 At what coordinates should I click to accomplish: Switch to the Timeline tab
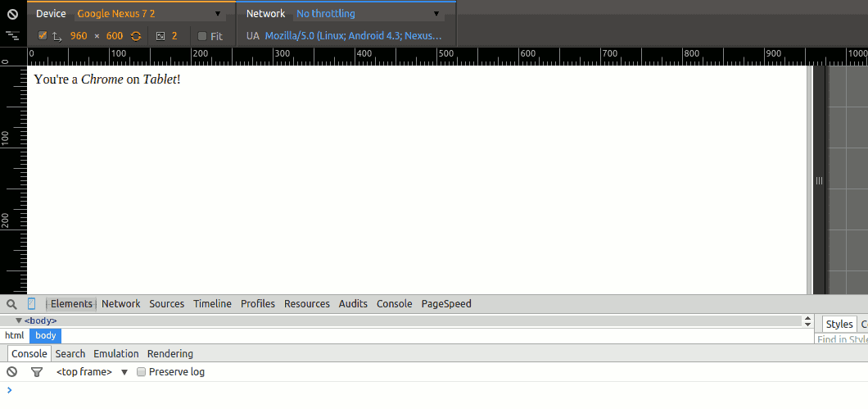pos(212,304)
